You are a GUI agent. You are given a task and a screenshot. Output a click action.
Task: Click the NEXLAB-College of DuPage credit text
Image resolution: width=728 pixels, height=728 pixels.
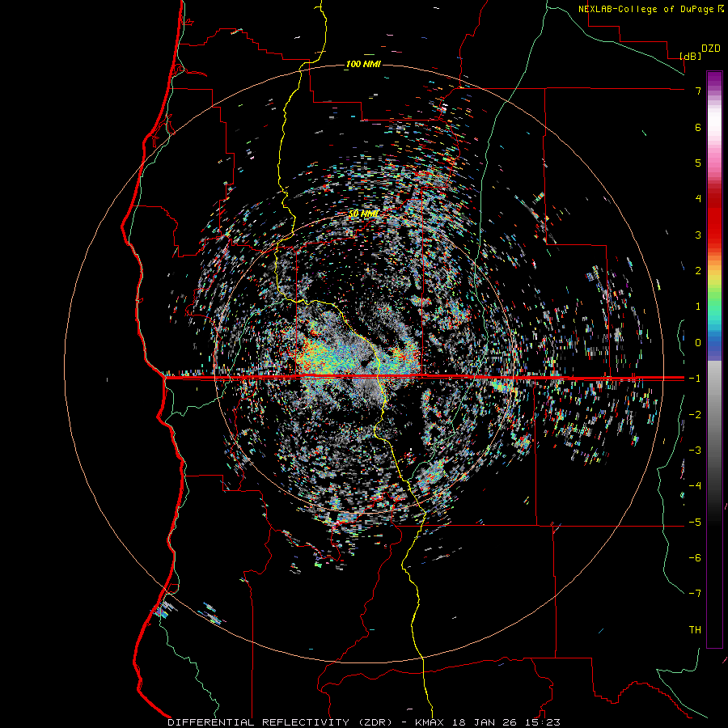650,9
